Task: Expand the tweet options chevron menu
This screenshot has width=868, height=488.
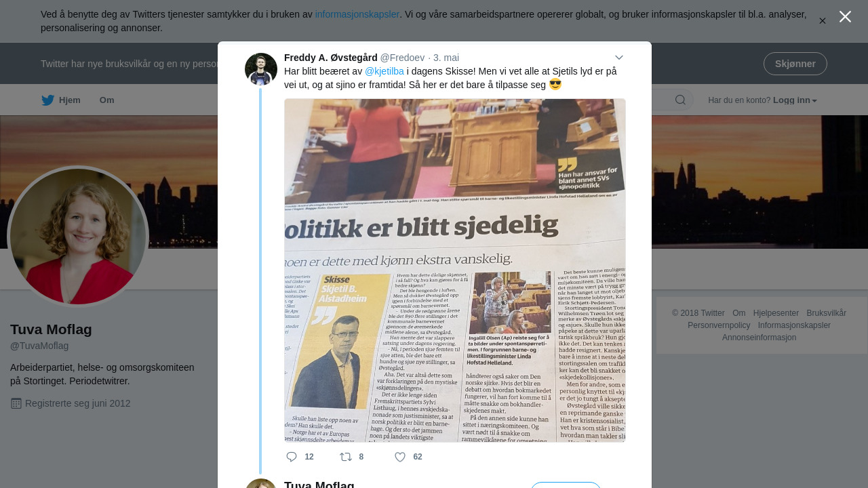Action: point(618,58)
